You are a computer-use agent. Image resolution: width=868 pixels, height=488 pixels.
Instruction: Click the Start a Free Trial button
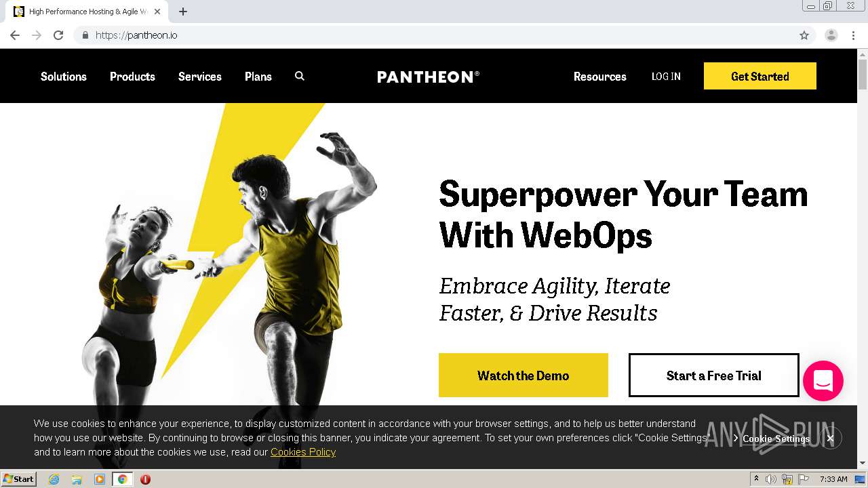[x=714, y=375]
